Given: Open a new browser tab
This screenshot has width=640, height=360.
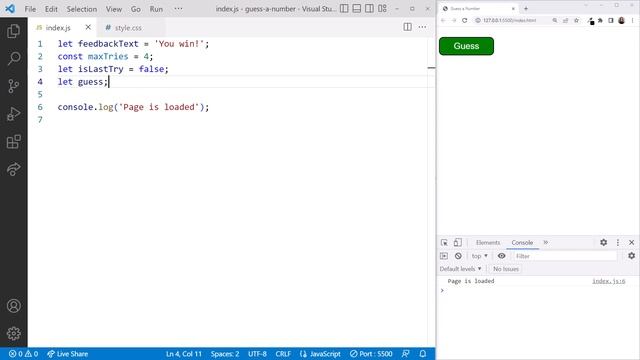Looking at the screenshot, I should [526, 8].
